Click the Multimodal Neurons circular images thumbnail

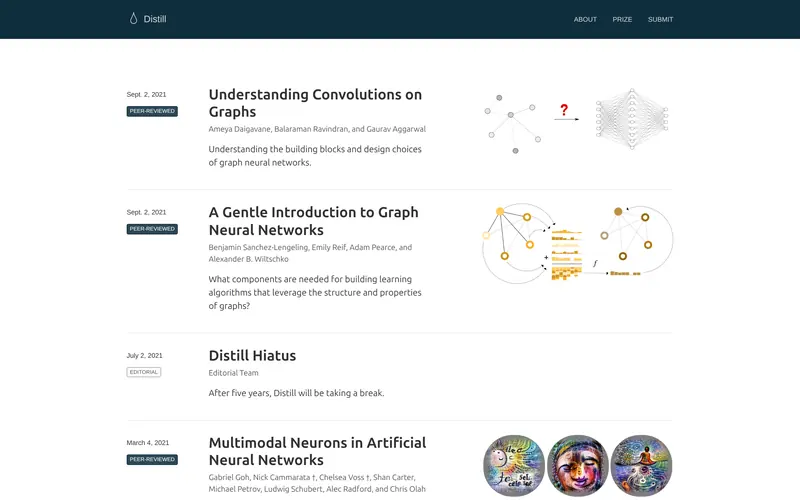pos(578,465)
